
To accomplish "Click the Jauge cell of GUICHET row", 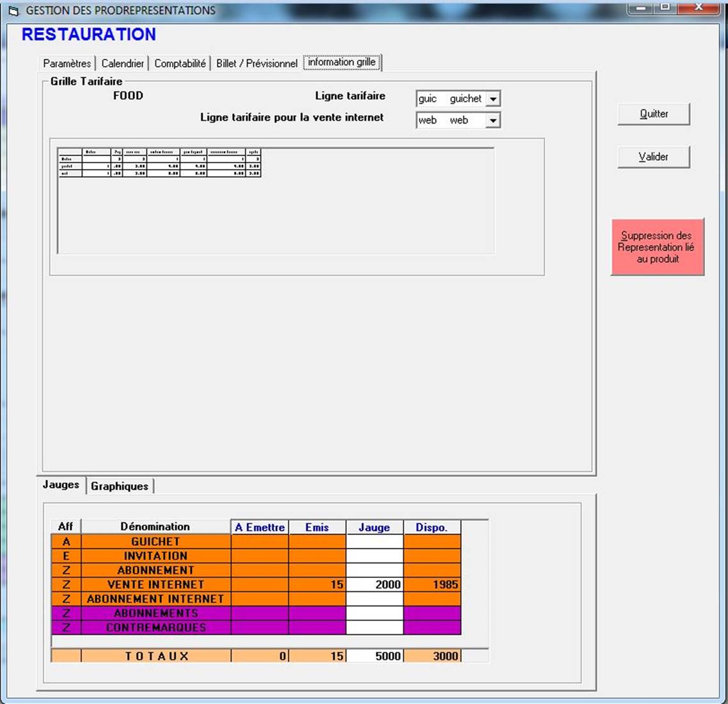I will (375, 541).
